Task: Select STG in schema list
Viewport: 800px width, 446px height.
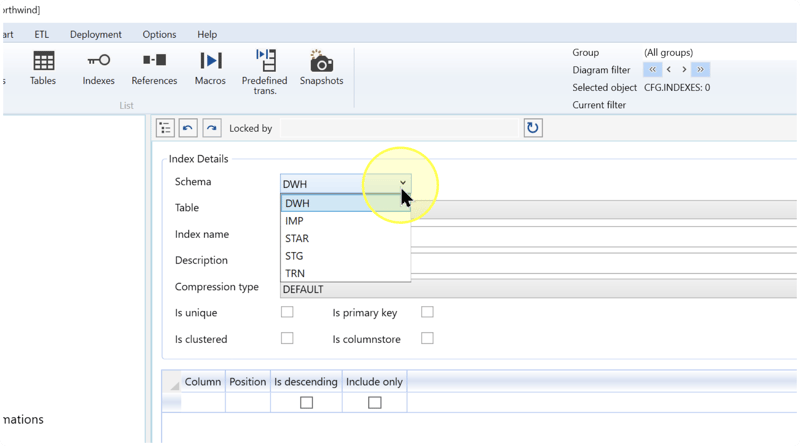Action: 345,256
